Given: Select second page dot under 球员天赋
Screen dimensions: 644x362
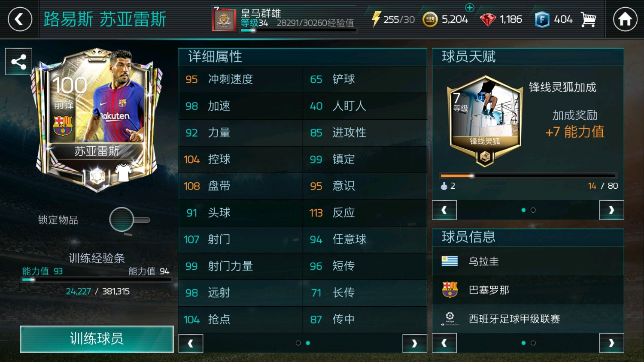Looking at the screenshot, I should click(x=533, y=210).
